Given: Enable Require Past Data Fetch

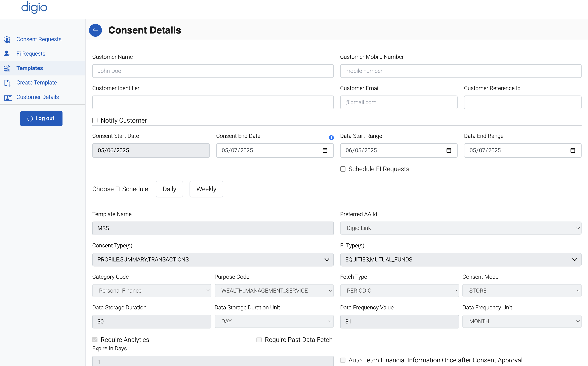Looking at the screenshot, I should pos(259,340).
